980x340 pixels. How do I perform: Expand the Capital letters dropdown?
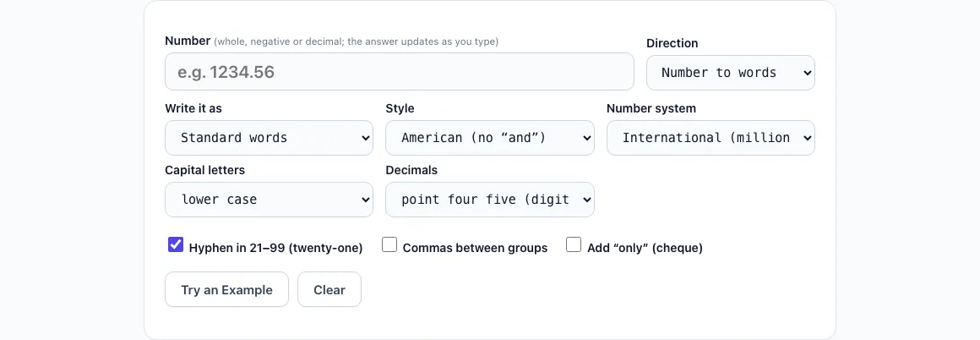269,199
